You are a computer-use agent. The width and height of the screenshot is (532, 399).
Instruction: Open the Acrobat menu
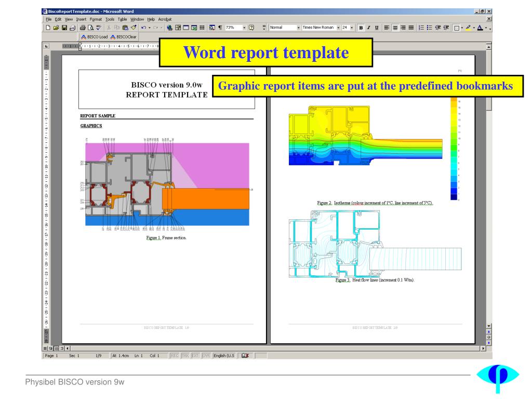tap(165, 19)
